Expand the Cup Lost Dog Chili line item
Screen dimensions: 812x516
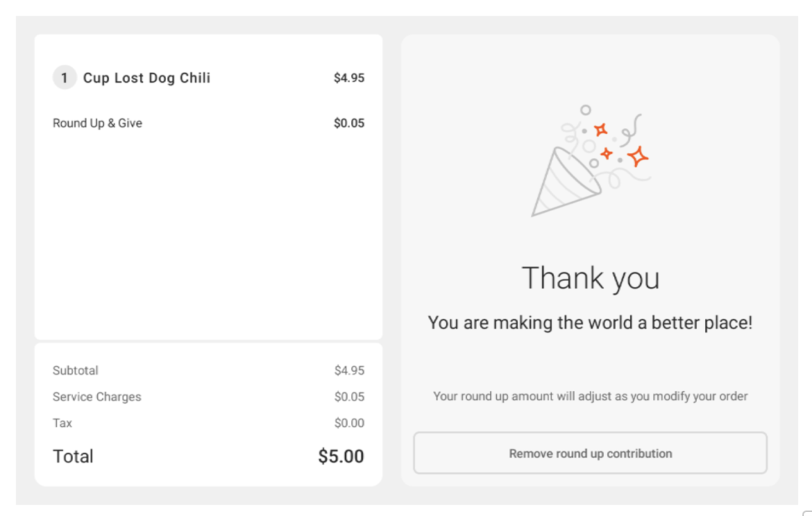[208, 78]
